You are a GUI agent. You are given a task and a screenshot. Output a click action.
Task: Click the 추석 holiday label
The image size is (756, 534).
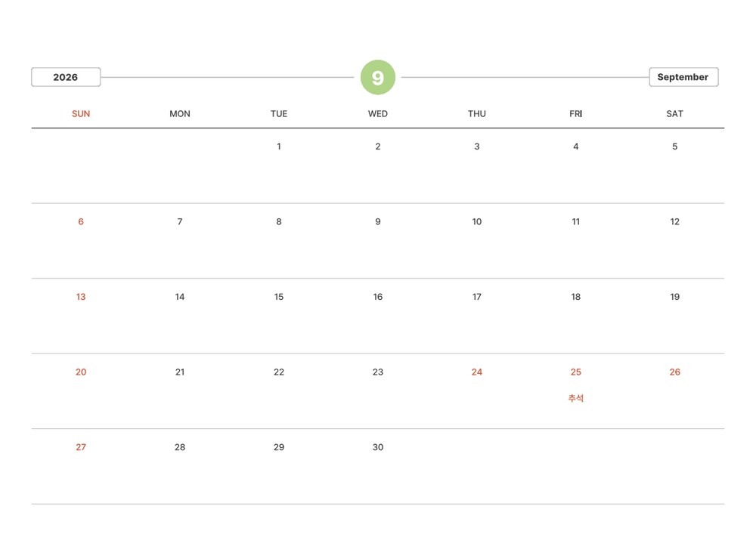[575, 398]
